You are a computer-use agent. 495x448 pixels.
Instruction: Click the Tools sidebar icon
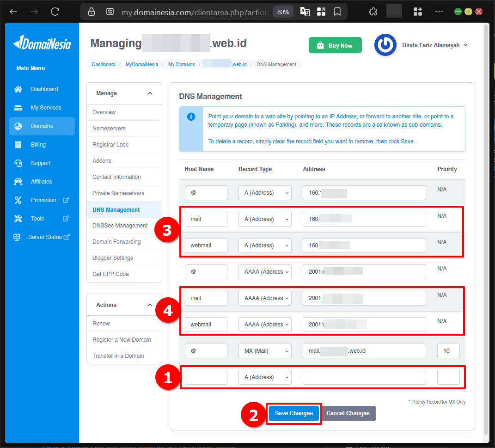pos(18,218)
